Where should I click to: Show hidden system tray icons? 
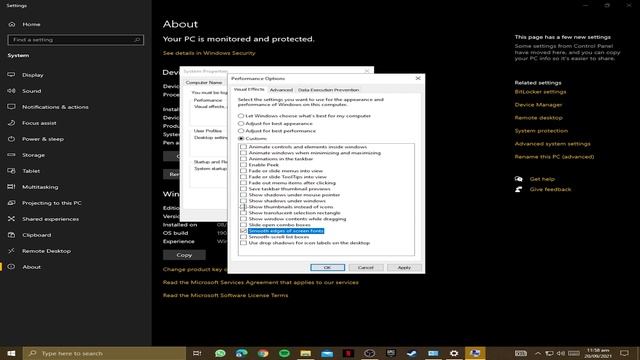(538, 353)
